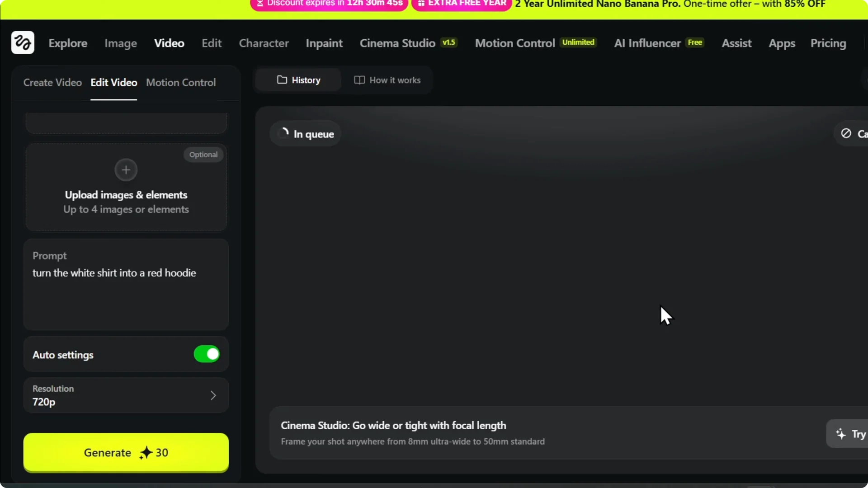Click the star credits icon on the Generate button
This screenshot has height=488, width=868.
point(146,453)
